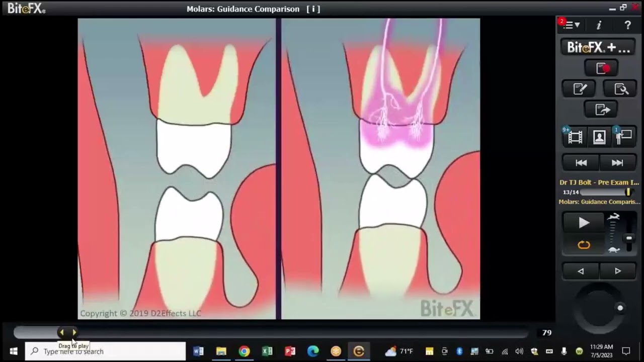Open the question mark help icon
This screenshot has height=362, width=644.
click(x=628, y=25)
